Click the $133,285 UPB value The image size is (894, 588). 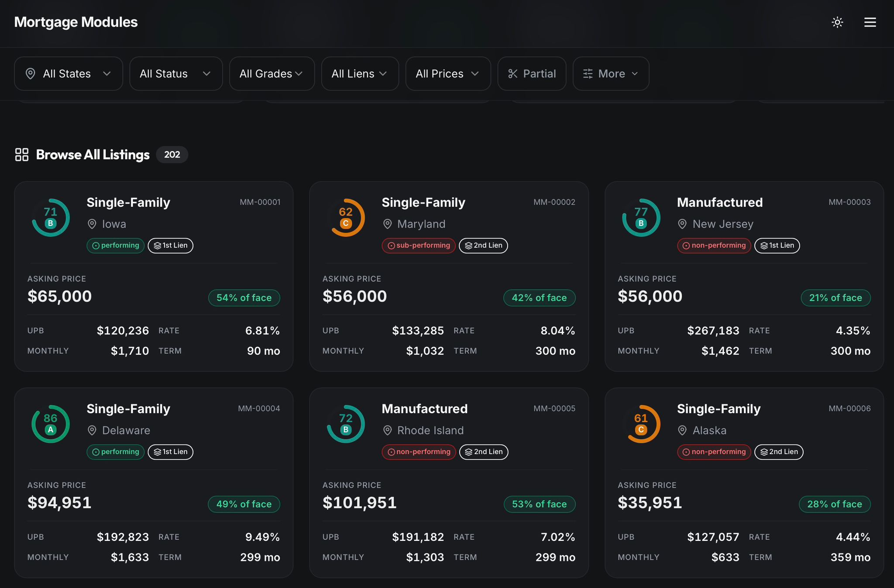(418, 331)
